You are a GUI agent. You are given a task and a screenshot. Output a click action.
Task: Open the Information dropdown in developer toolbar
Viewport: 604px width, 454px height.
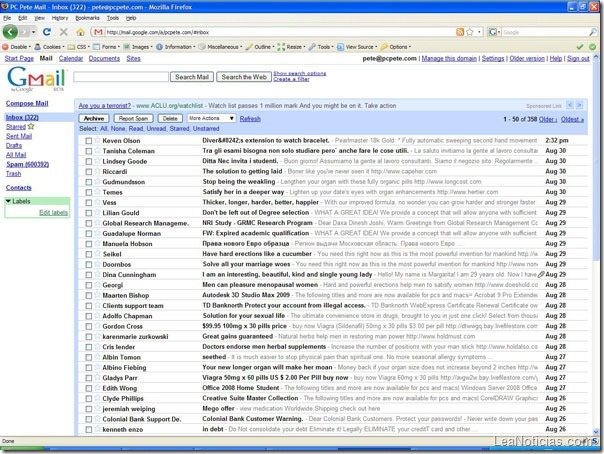pos(175,47)
